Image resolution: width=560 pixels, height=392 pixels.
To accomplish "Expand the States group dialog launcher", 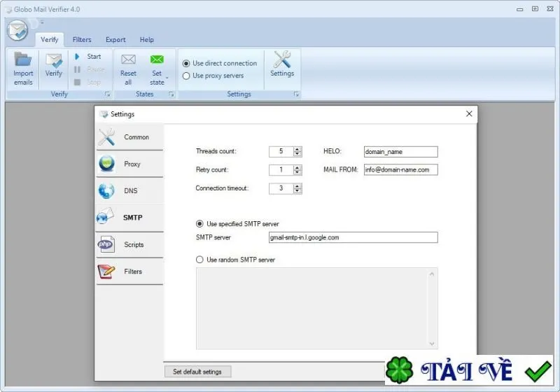I will pyautogui.click(x=171, y=94).
